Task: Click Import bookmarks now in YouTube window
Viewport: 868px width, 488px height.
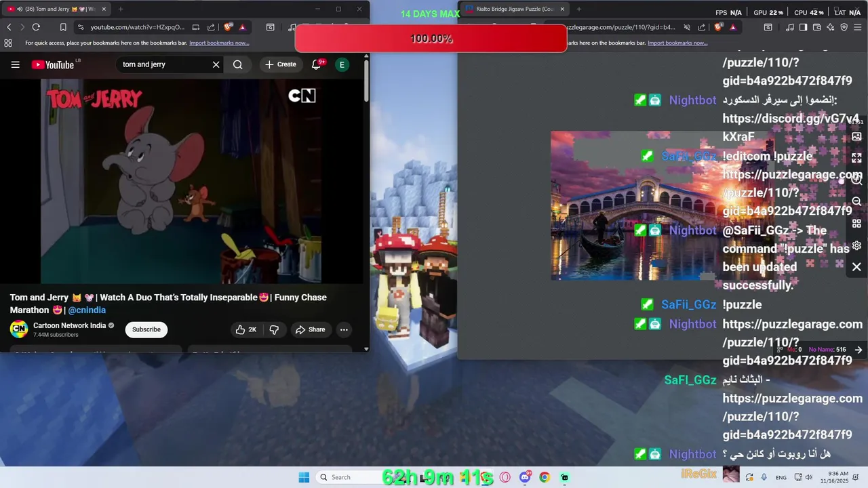Action: pyautogui.click(x=219, y=43)
